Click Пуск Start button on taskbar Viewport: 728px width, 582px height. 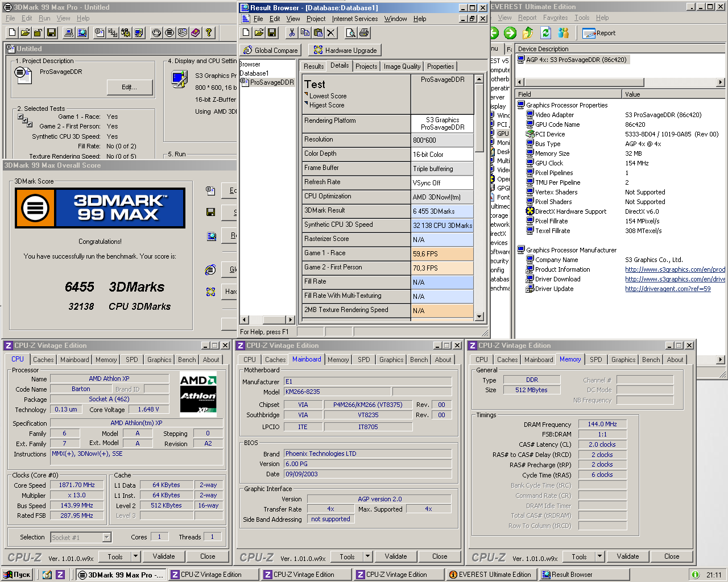pos(18,575)
